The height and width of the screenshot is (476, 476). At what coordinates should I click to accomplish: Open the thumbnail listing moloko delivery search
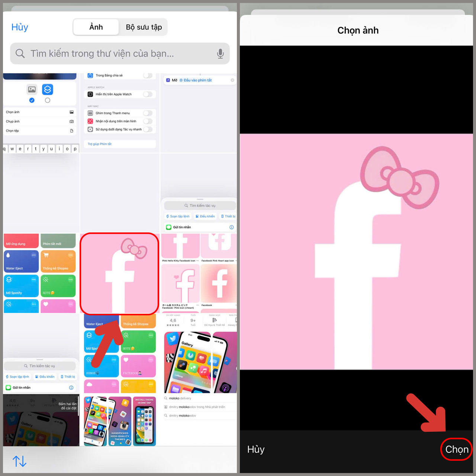tap(199, 420)
